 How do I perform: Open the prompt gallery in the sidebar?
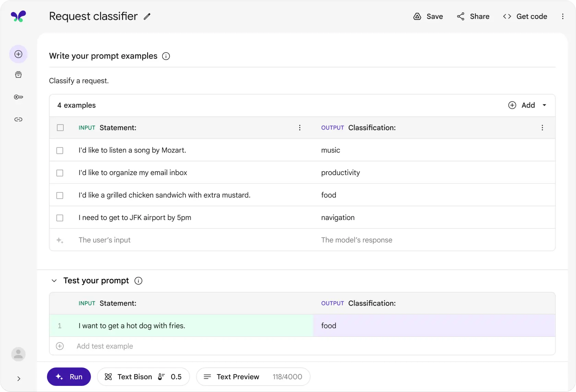click(18, 74)
